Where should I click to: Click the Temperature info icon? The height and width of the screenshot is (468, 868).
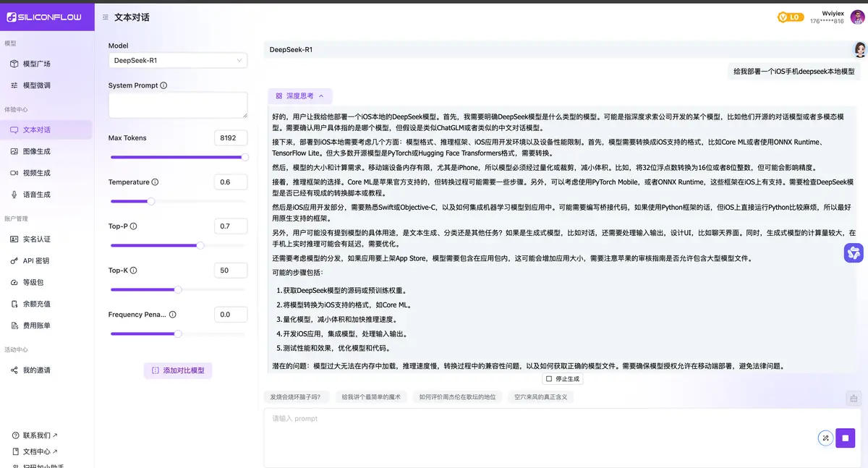156,182
